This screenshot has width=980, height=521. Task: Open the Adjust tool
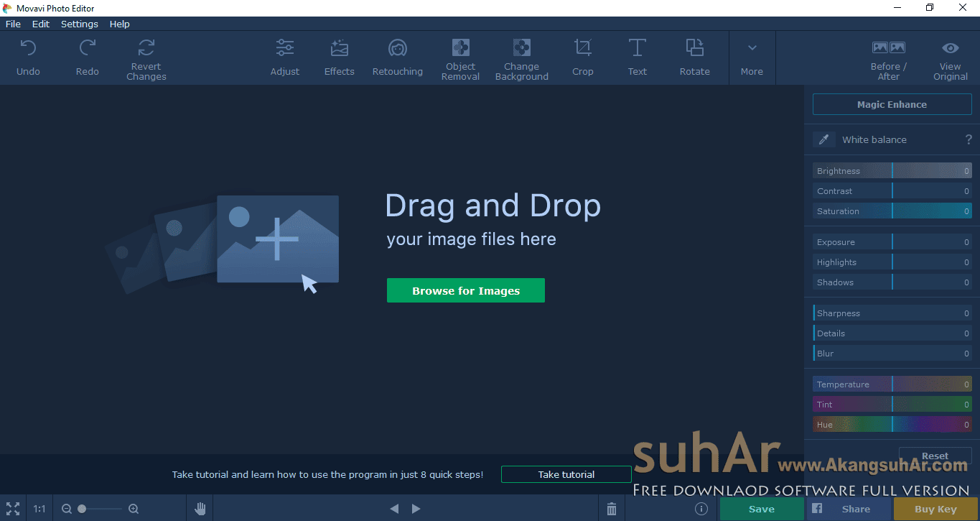[285, 57]
